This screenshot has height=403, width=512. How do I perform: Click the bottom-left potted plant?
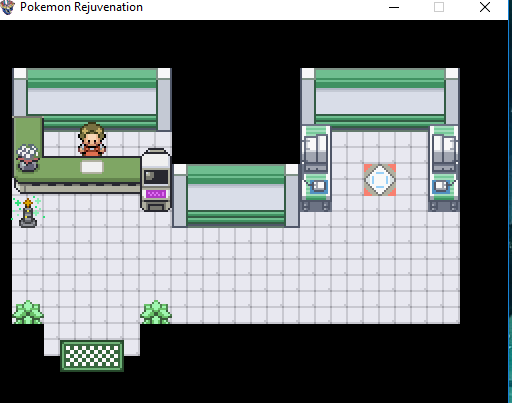click(28, 312)
